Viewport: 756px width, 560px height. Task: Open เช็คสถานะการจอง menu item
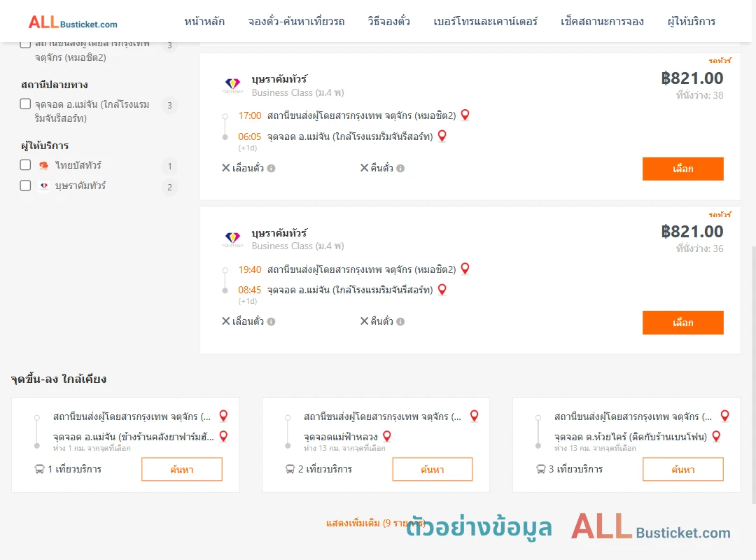[602, 21]
